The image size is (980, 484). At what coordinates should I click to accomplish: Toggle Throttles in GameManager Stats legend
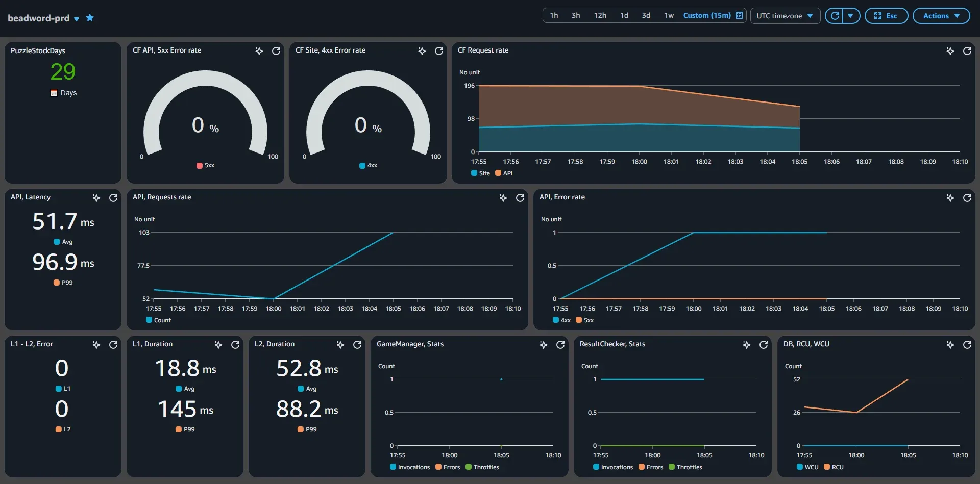click(482, 467)
